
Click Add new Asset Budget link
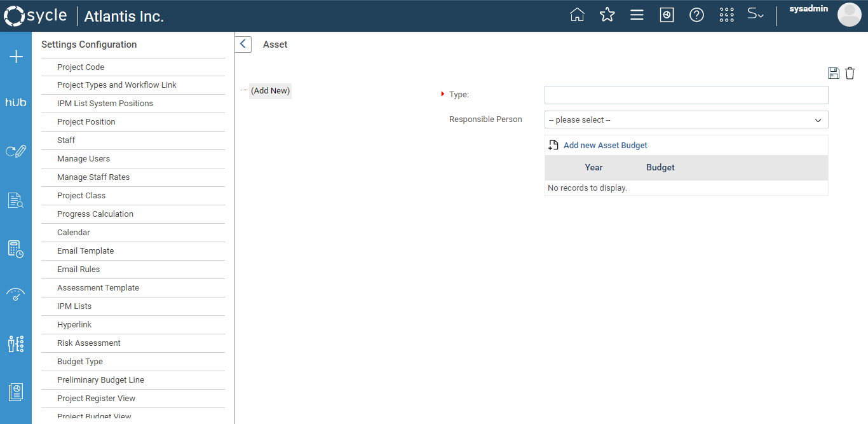click(x=606, y=146)
